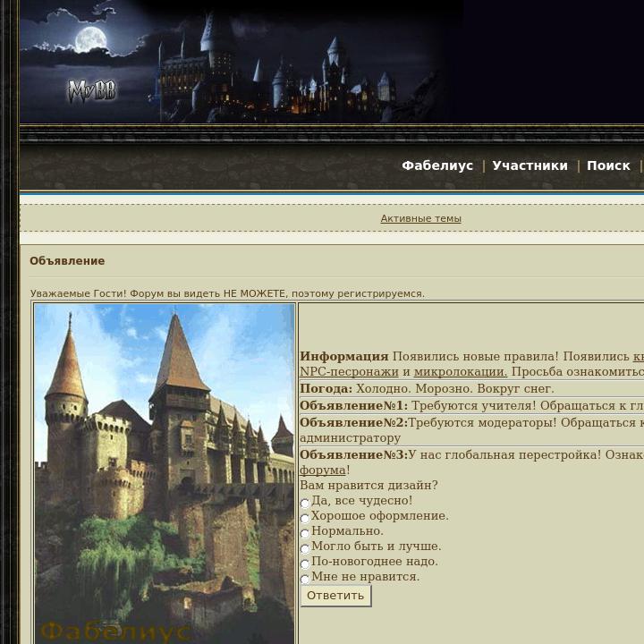Select poll option По-новогоднее надо.
This screenshot has width=644, height=644.
pyautogui.click(x=305, y=563)
